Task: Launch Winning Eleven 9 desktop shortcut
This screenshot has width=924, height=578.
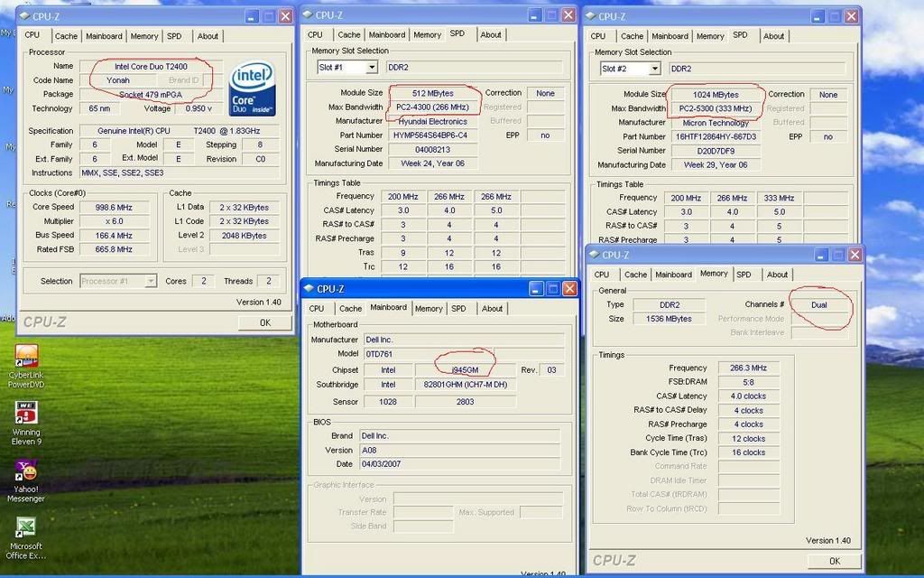Action: (x=26, y=413)
